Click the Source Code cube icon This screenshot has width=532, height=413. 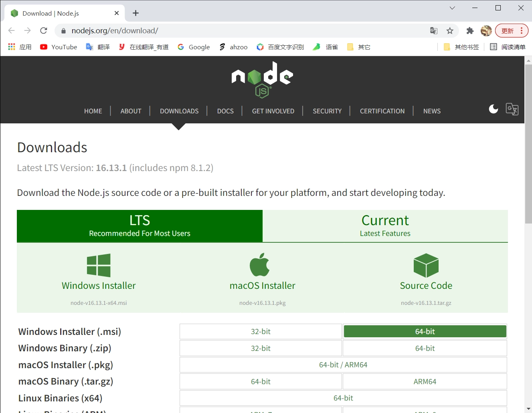pyautogui.click(x=426, y=265)
